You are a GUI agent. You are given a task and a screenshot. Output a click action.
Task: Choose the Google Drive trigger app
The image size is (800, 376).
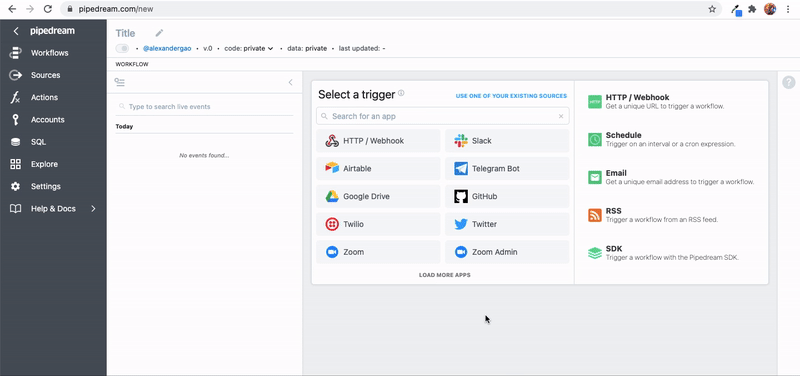point(378,196)
